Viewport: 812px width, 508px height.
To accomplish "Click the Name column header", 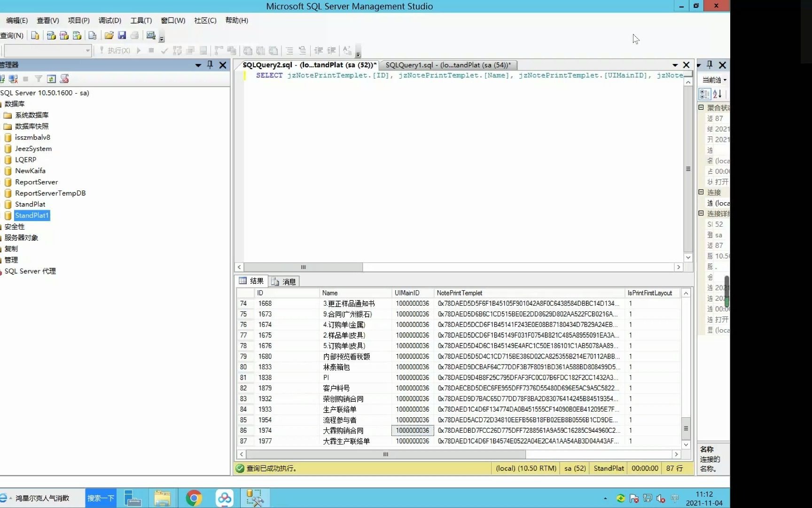I will pos(356,293).
